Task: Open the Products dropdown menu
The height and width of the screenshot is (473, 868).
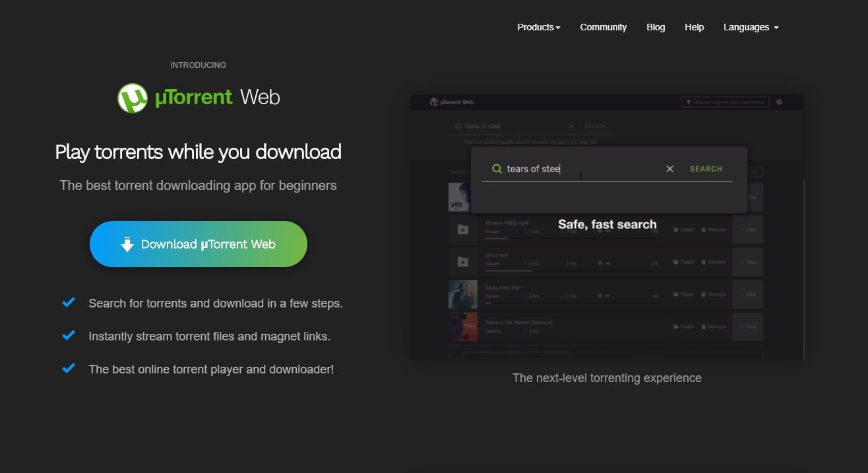Action: [538, 27]
